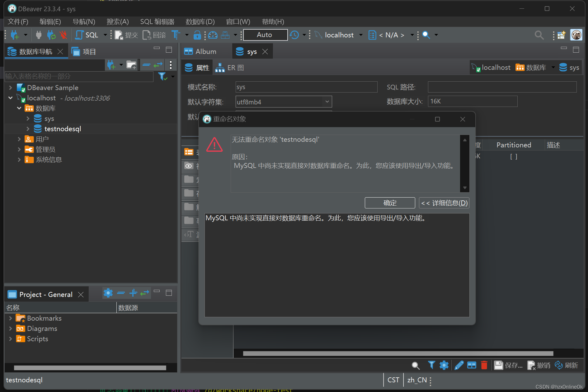Click 确定 in the rename dialog

(x=390, y=203)
